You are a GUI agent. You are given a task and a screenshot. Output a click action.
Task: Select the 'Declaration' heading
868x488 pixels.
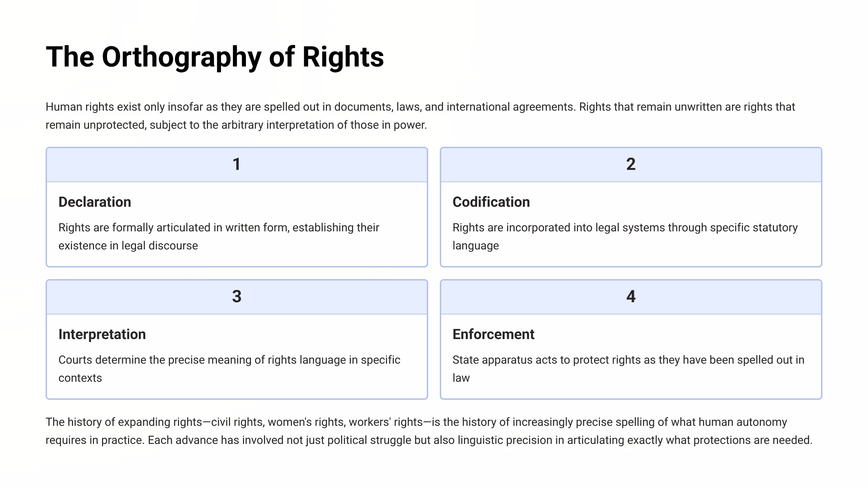click(95, 202)
